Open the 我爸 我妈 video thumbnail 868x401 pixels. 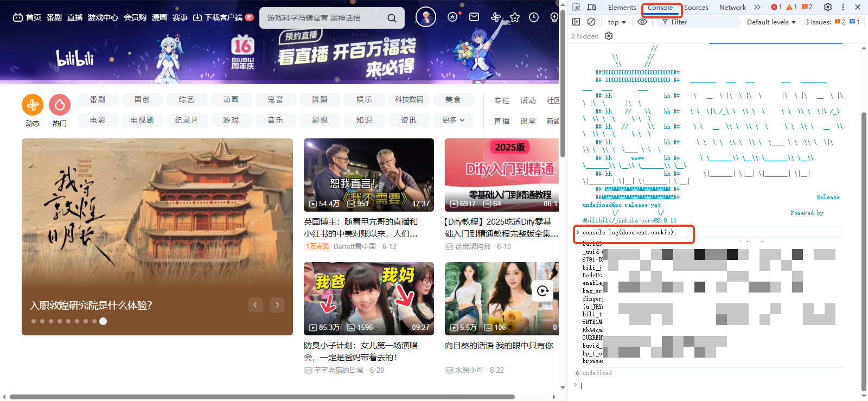coord(369,298)
